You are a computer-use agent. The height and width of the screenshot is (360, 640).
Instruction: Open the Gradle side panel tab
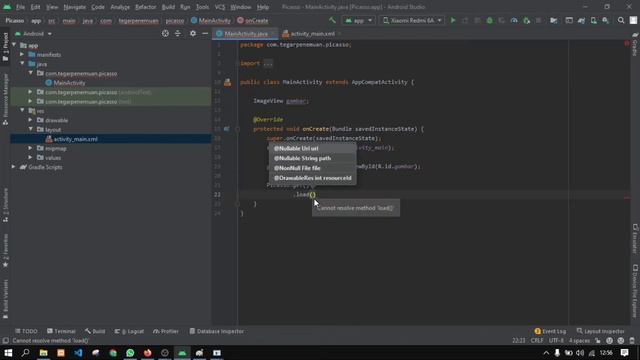coord(635,44)
